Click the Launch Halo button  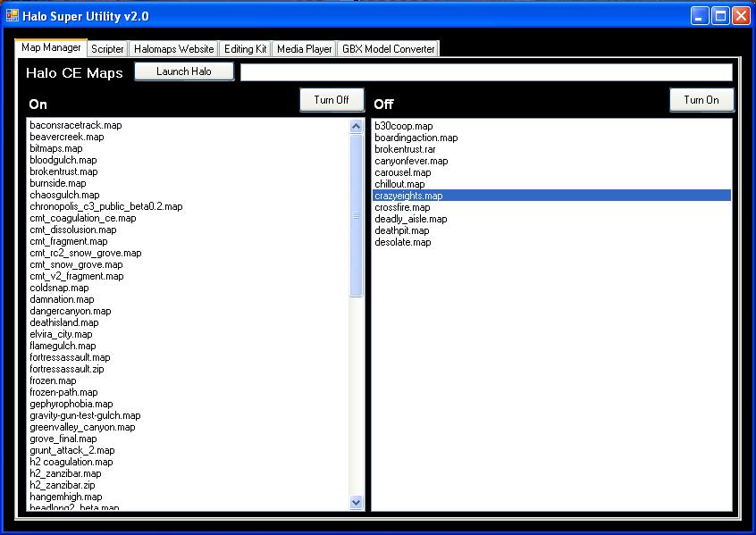coord(184,71)
